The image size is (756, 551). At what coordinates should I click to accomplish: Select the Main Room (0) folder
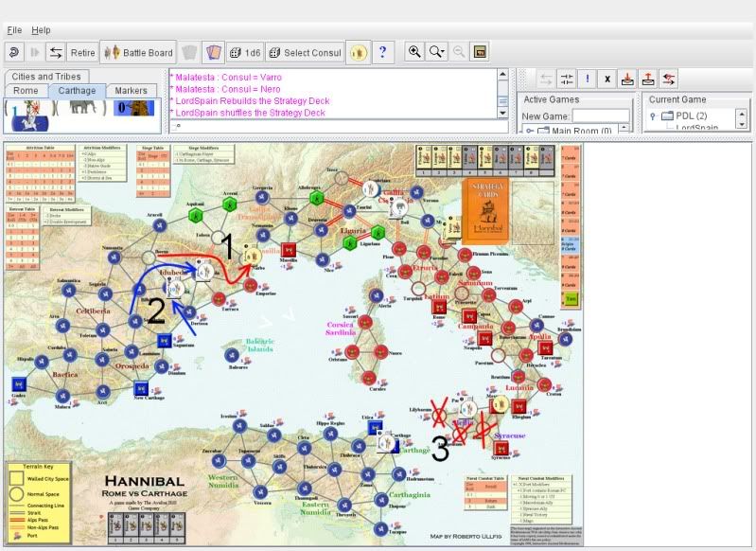pos(574,131)
